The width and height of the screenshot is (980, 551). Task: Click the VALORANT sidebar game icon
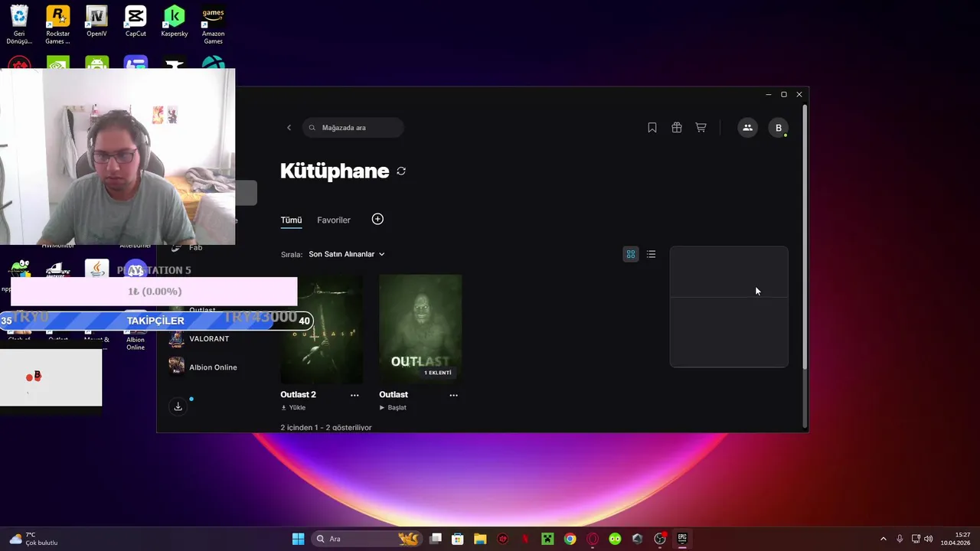(176, 339)
